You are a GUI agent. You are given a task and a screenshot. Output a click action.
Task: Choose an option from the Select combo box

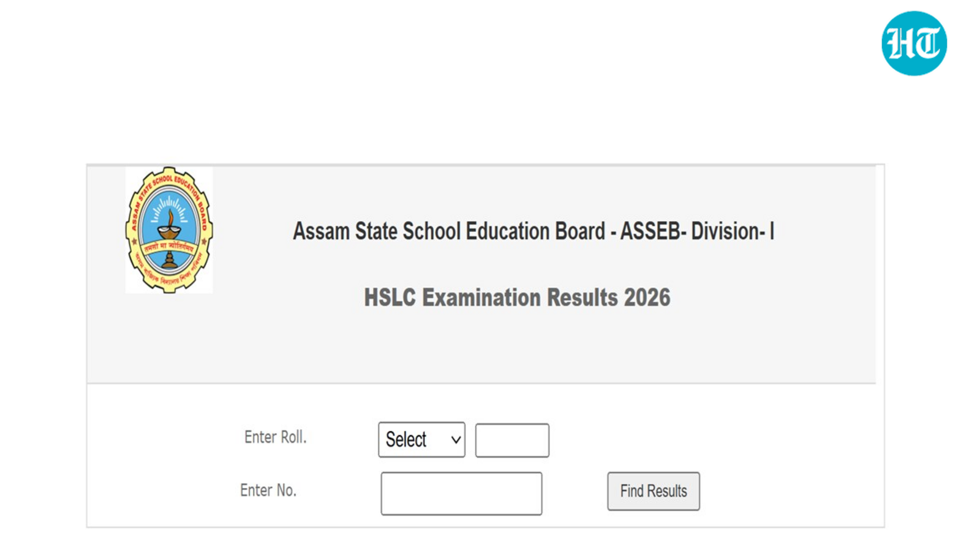tap(421, 440)
